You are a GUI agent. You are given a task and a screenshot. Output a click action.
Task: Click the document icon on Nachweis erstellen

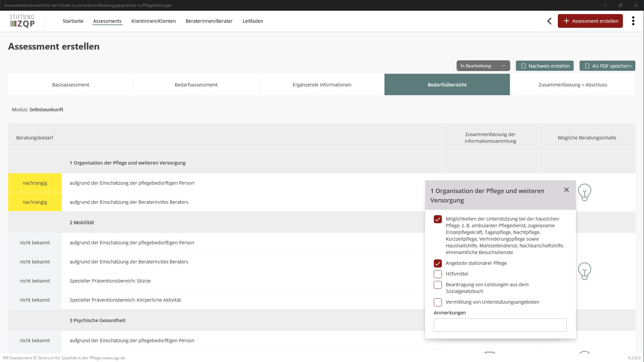(523, 66)
